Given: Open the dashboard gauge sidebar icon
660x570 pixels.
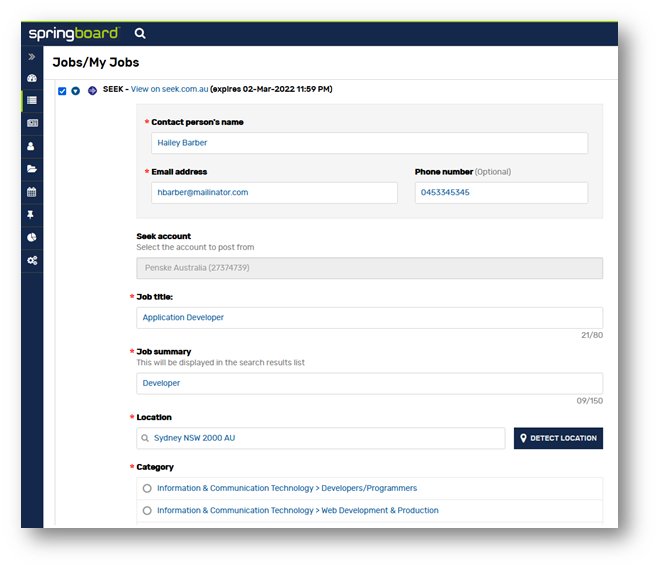Looking at the screenshot, I should 32,78.
